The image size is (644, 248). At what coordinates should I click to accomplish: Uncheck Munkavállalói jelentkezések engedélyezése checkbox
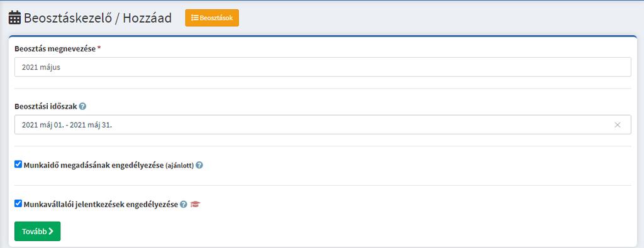18,203
